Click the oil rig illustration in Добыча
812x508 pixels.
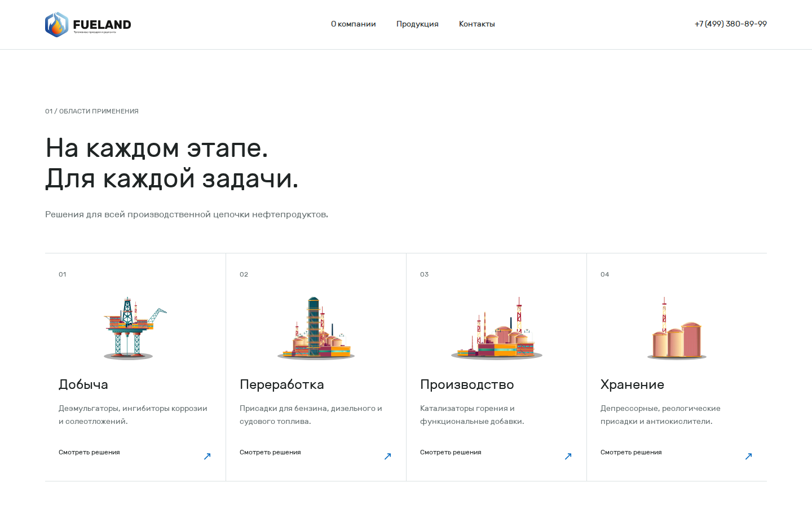(135, 328)
